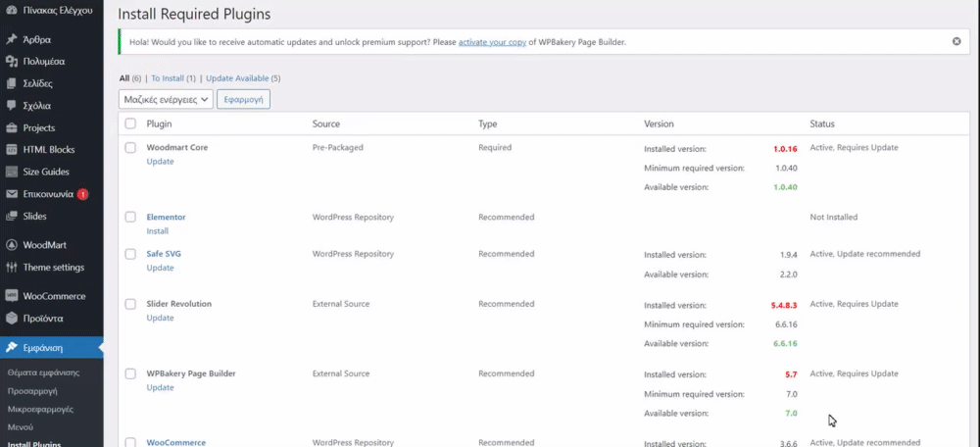980x447 pixels.
Task: Click the Επικοινωνία envelope icon
Action: click(x=12, y=194)
